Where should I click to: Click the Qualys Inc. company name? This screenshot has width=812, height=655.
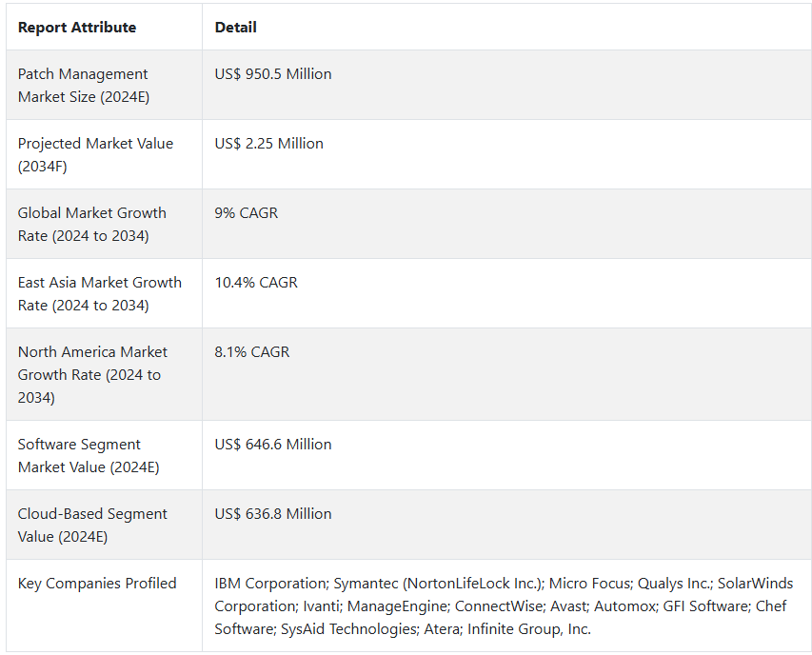[x=672, y=584]
